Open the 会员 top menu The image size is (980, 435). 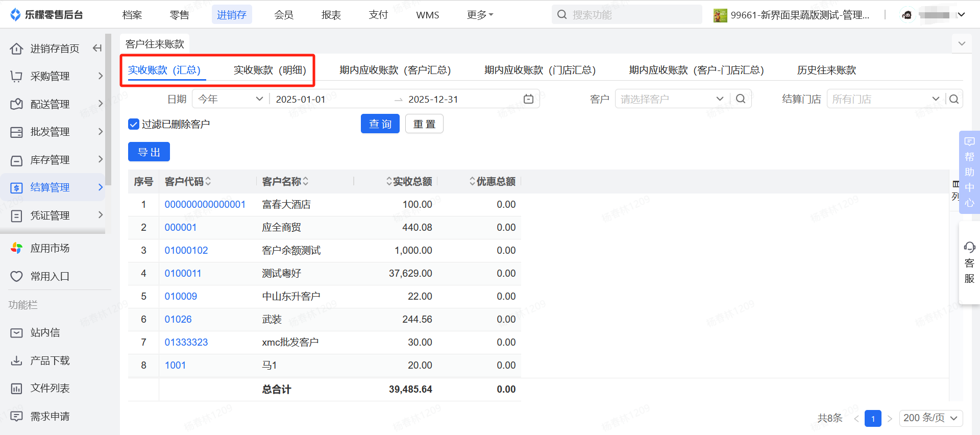click(284, 15)
